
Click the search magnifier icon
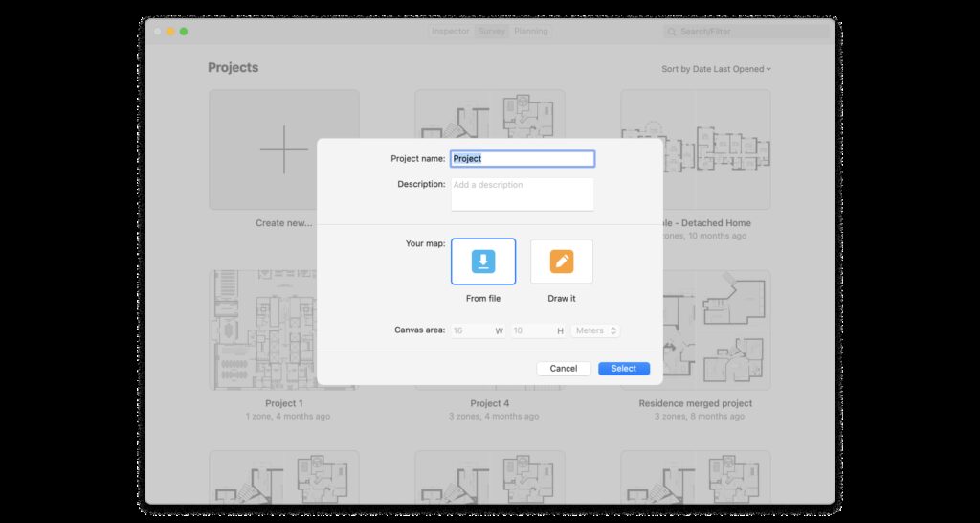(x=672, y=32)
